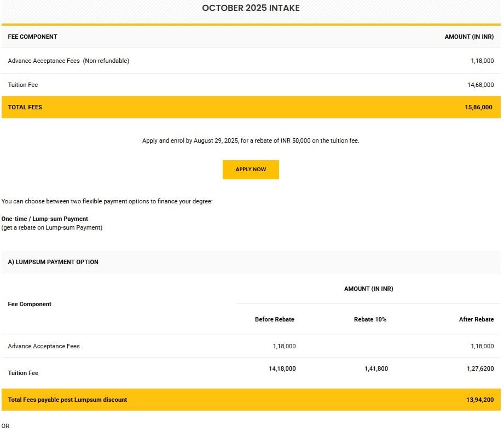Viewport: 504px width, 433px height.
Task: Select the 1,41,800 rebate amount
Action: (376, 368)
